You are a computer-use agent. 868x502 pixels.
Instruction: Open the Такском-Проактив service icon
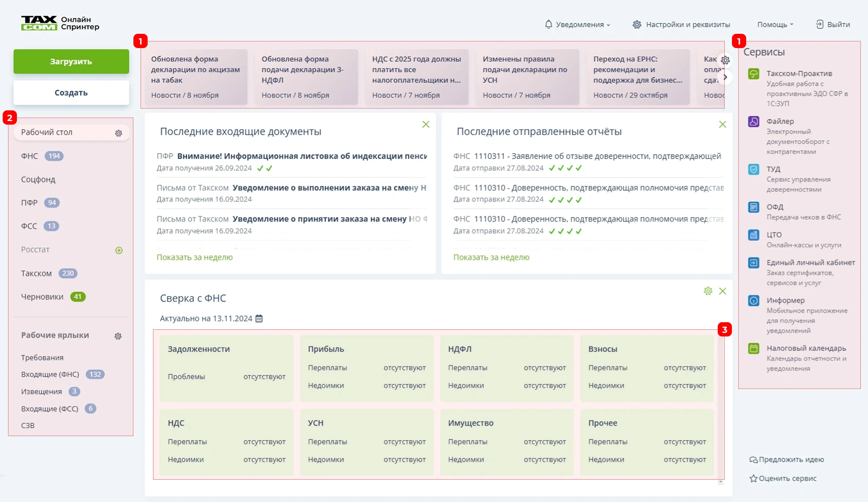pos(753,74)
